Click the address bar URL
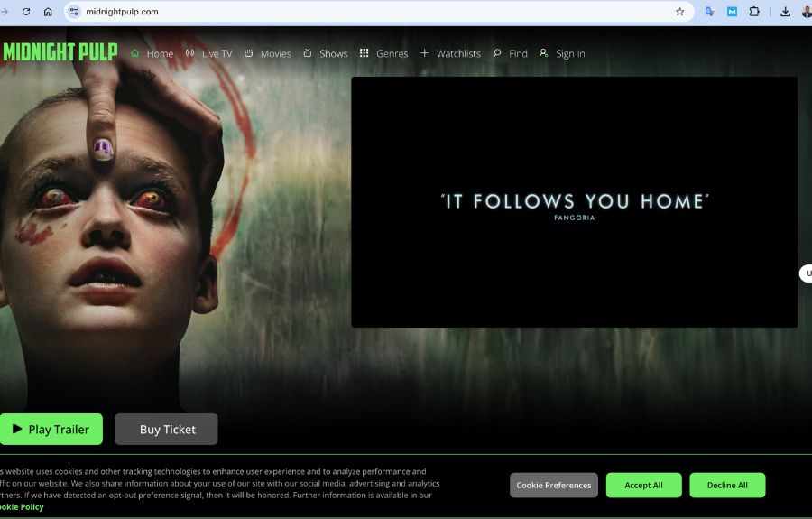Viewport: 812px width, 519px height. [x=122, y=12]
